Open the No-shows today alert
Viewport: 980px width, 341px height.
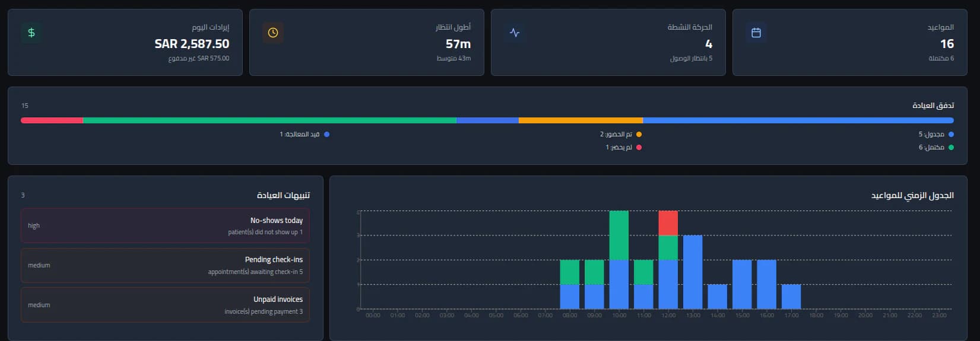point(165,225)
